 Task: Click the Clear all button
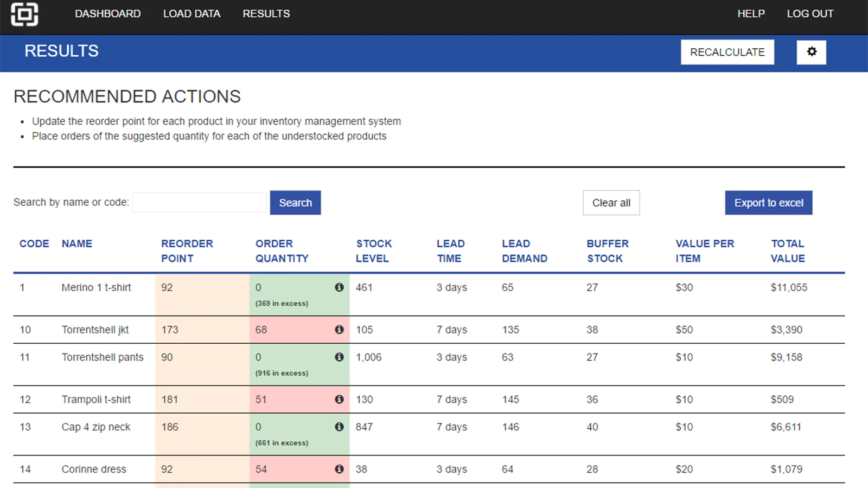click(x=611, y=203)
